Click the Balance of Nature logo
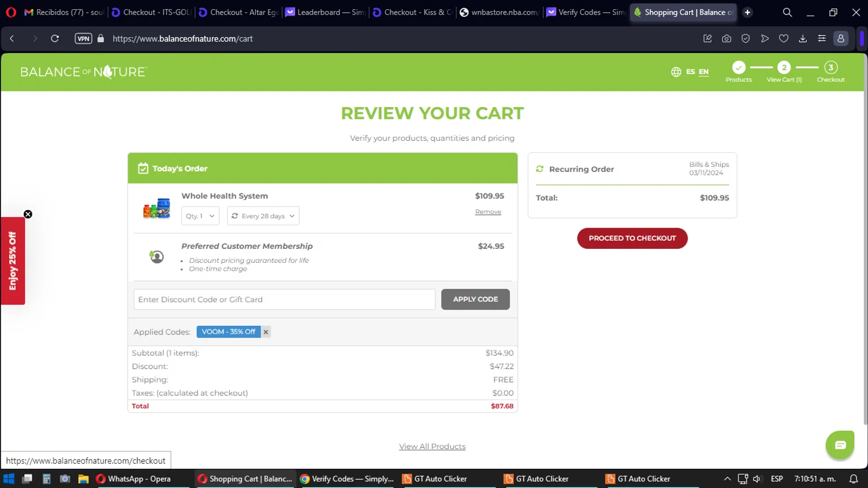Image resolution: width=868 pixels, height=488 pixels. 84,72
